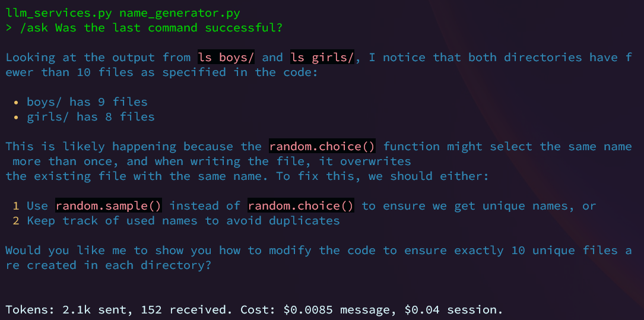Click the yellow bullet before 'girls/ has 8 files'

click(x=16, y=118)
